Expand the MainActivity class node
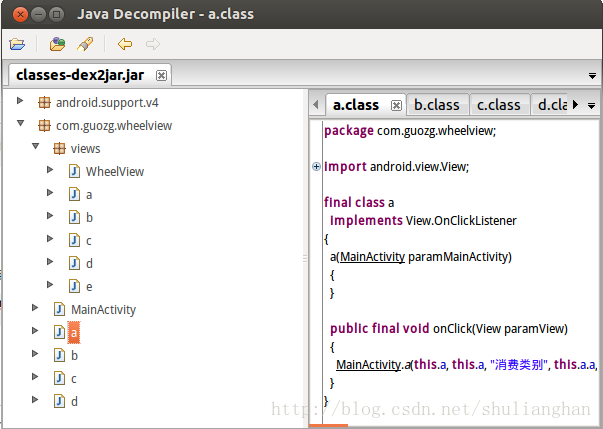 pos(35,307)
